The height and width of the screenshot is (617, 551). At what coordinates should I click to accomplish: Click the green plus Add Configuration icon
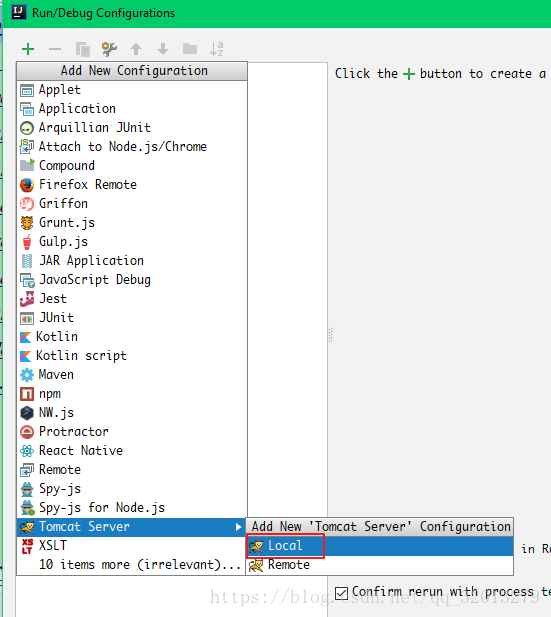coord(28,49)
